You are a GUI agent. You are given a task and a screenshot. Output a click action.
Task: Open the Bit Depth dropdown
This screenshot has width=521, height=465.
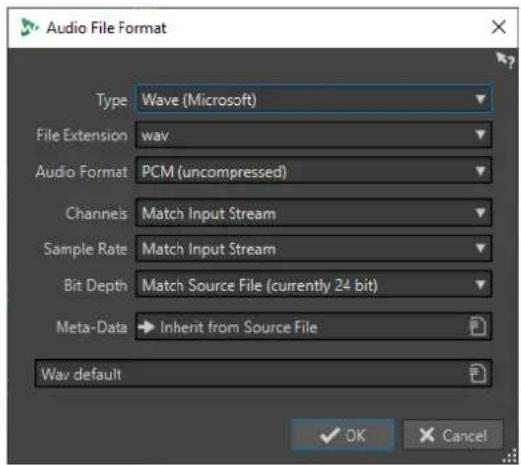(313, 284)
